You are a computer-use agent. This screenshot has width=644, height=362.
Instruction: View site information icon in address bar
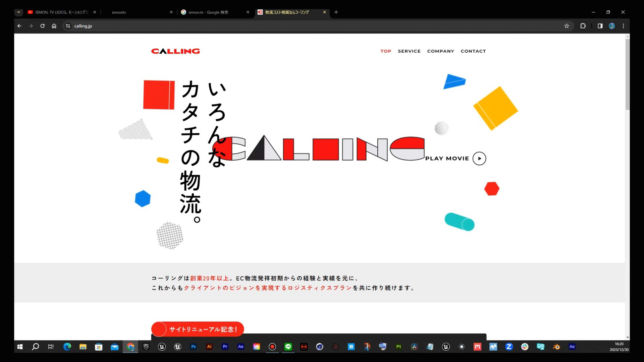68,26
